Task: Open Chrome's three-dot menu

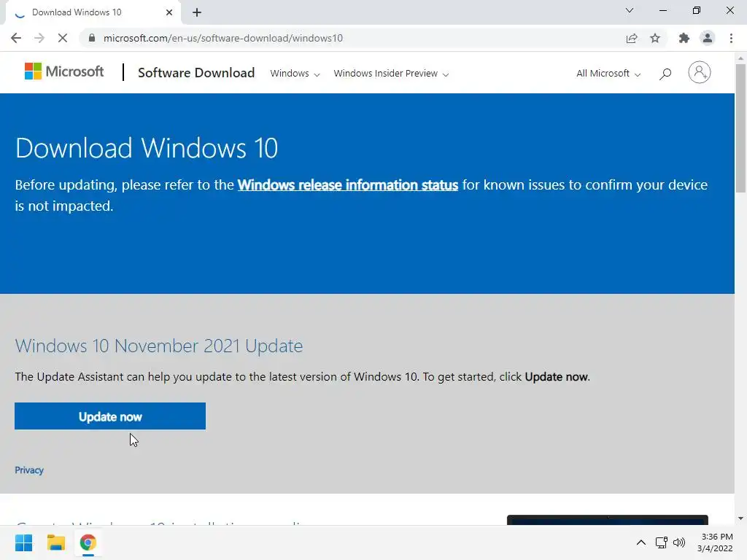Action: point(731,38)
